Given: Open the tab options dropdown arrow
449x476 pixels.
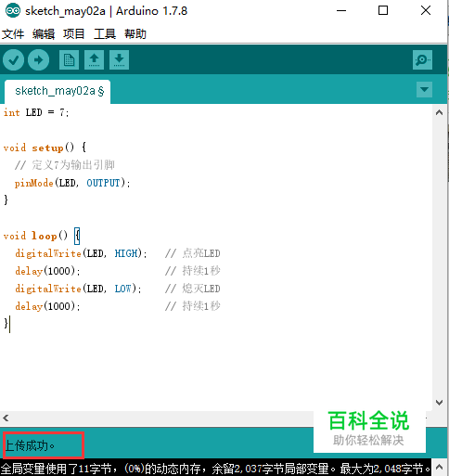Looking at the screenshot, I should [424, 90].
